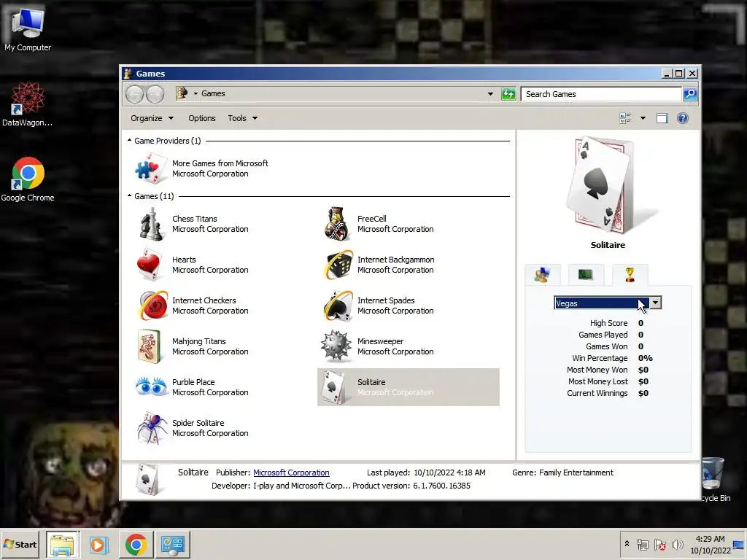Open address bar history dropdown arrow

tap(490, 94)
